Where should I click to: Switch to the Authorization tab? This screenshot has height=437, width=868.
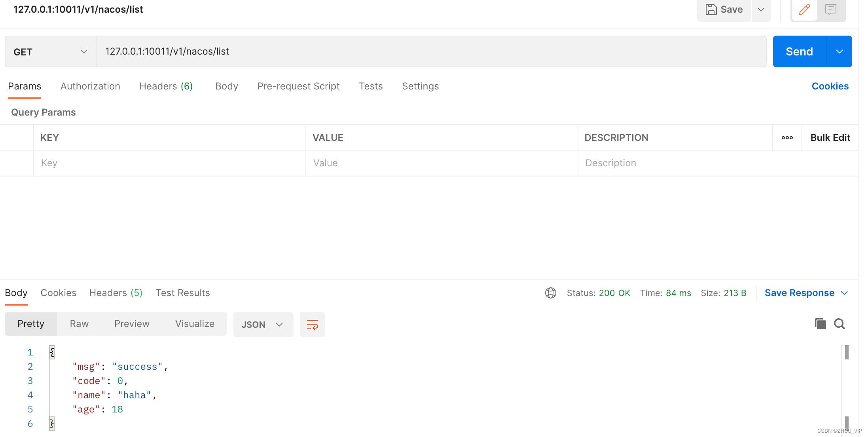click(90, 86)
